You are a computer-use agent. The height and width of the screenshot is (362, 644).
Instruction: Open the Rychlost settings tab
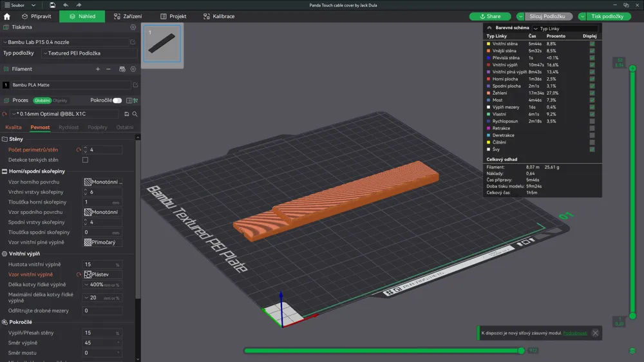69,128
